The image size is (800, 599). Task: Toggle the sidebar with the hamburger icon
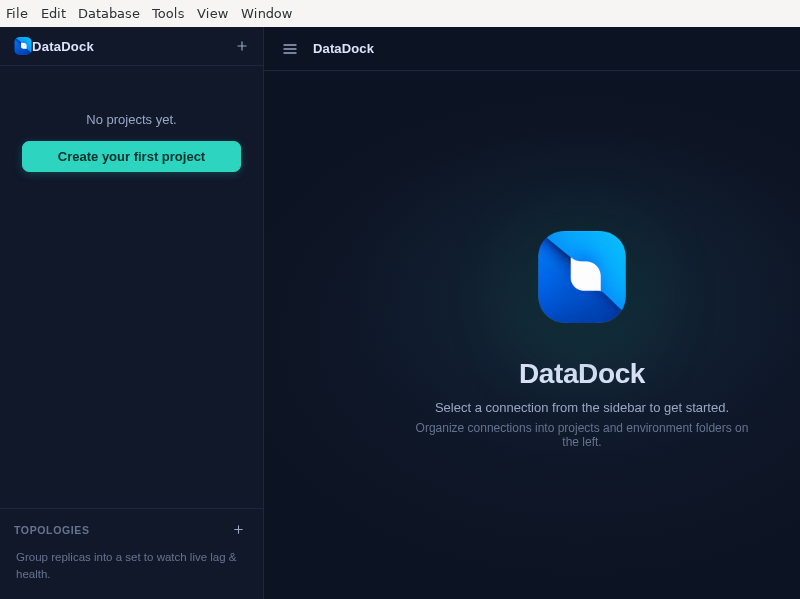[x=290, y=49]
